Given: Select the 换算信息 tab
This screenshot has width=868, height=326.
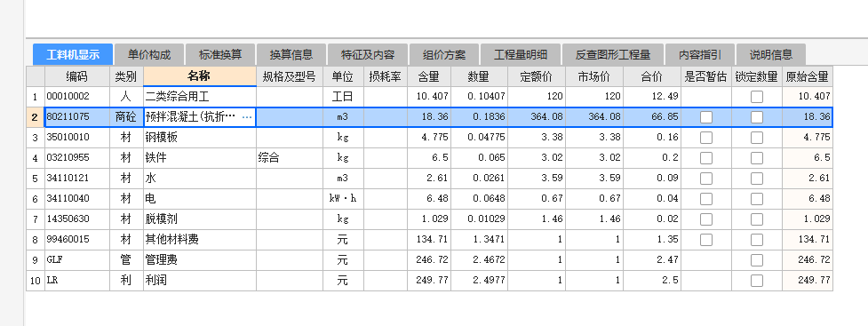Looking at the screenshot, I should tap(291, 55).
